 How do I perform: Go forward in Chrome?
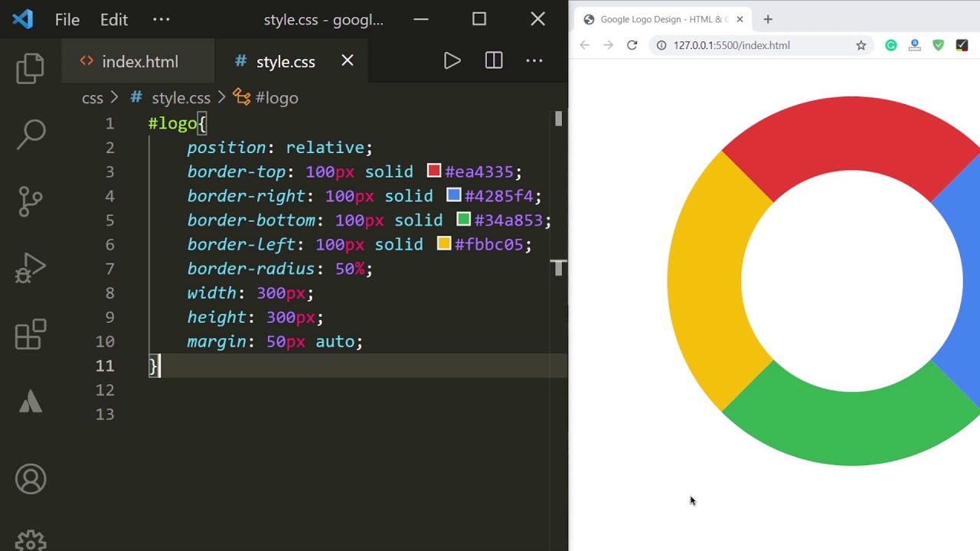click(609, 45)
